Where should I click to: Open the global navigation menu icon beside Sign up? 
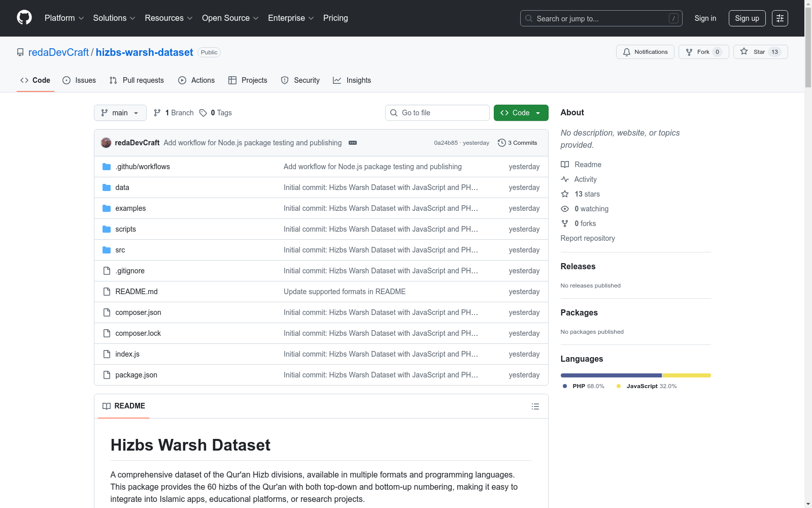(x=780, y=18)
